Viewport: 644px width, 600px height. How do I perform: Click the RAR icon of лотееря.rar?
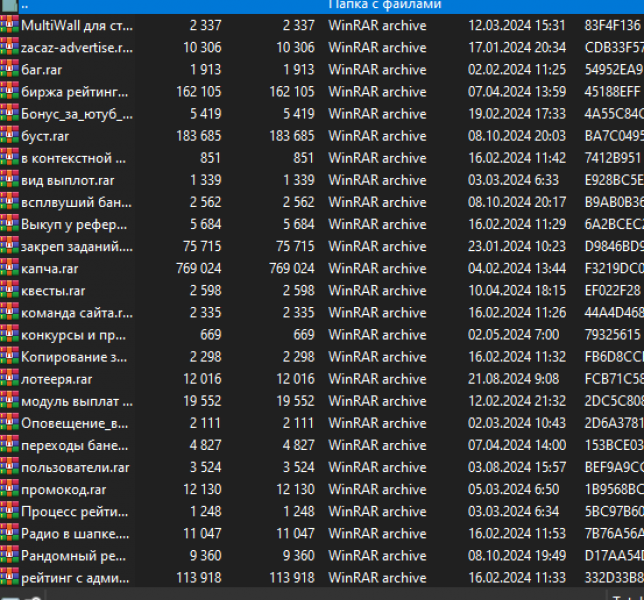point(9,379)
